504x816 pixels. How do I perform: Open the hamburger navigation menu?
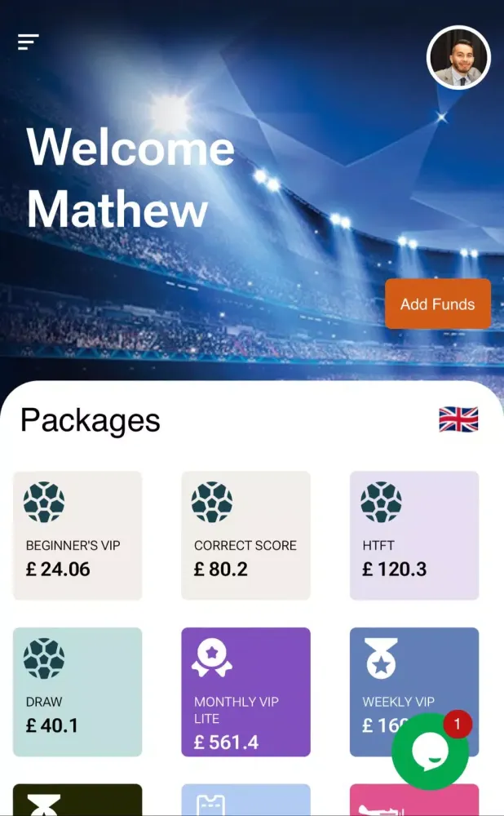click(29, 42)
